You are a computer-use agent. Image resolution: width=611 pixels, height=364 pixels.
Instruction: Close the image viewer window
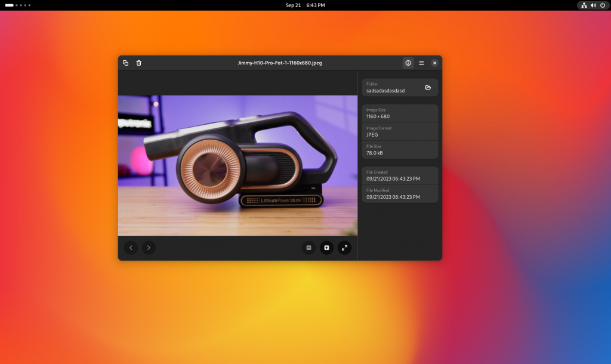(x=435, y=63)
